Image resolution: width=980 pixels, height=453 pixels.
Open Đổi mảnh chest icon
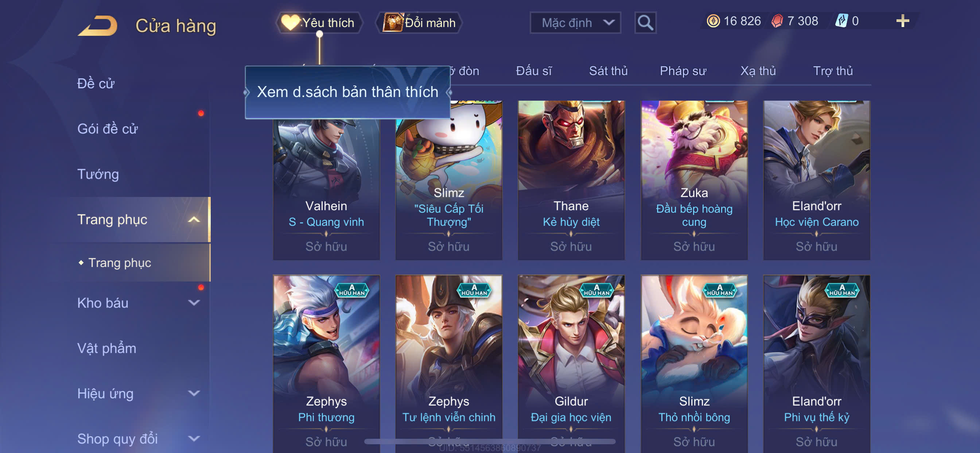393,23
